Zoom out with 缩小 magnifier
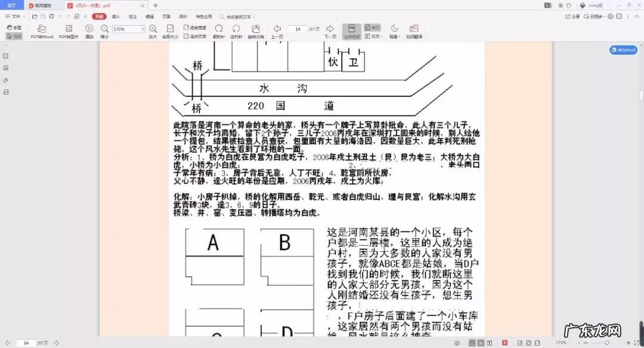 pos(105,31)
